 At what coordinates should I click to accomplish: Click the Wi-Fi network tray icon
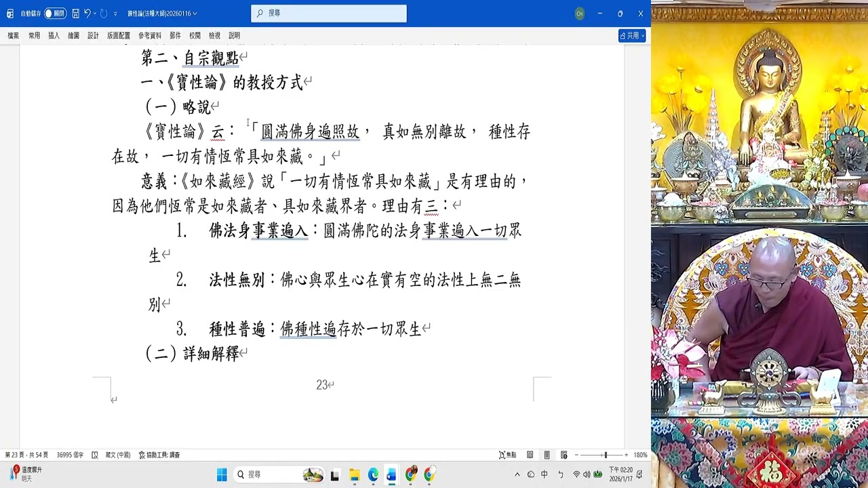pyautogui.click(x=576, y=474)
